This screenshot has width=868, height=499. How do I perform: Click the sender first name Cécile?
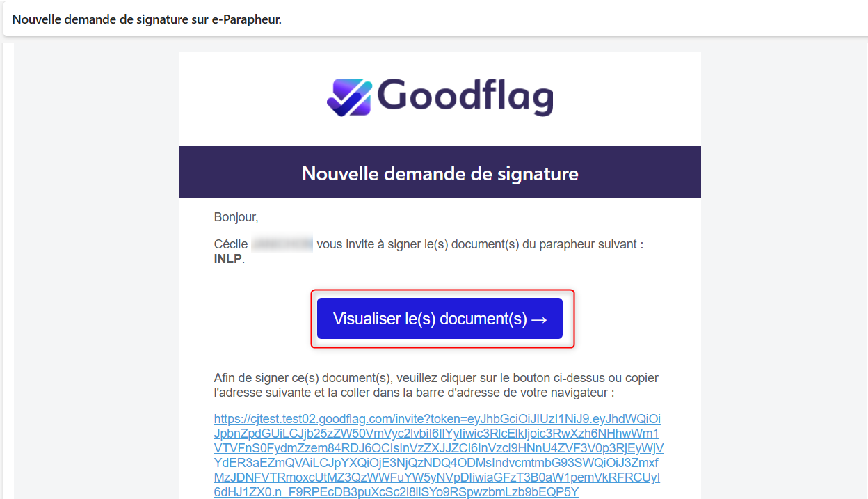coord(230,244)
